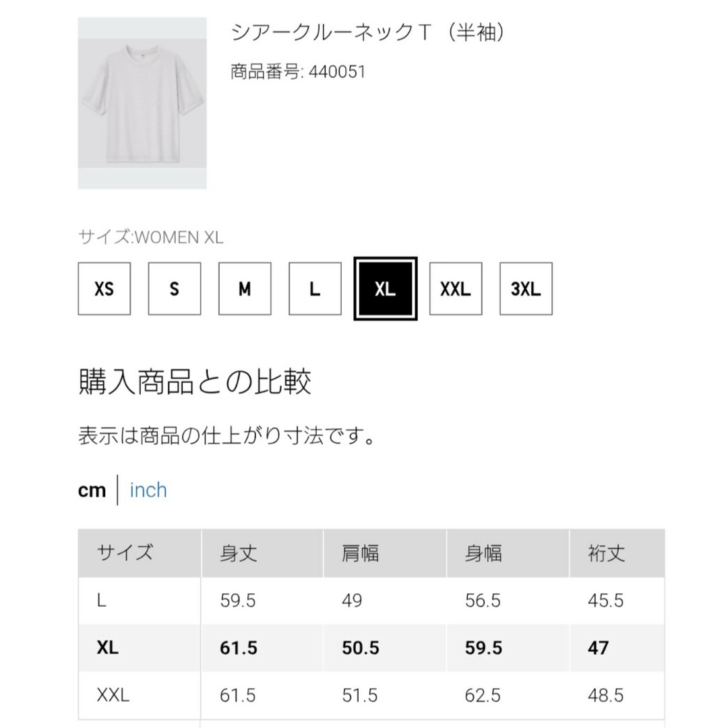The height and width of the screenshot is (728, 728).
Task: Open the T-shirt product thumbnail
Action: tap(142, 103)
